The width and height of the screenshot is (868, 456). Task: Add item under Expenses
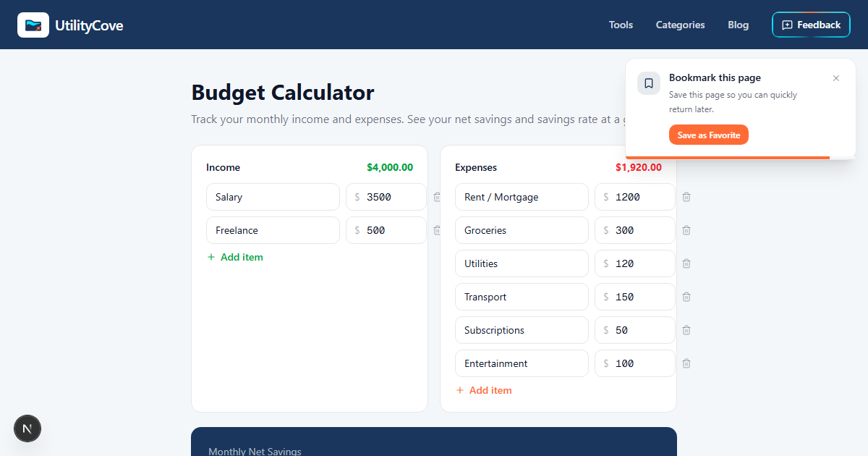(x=484, y=390)
